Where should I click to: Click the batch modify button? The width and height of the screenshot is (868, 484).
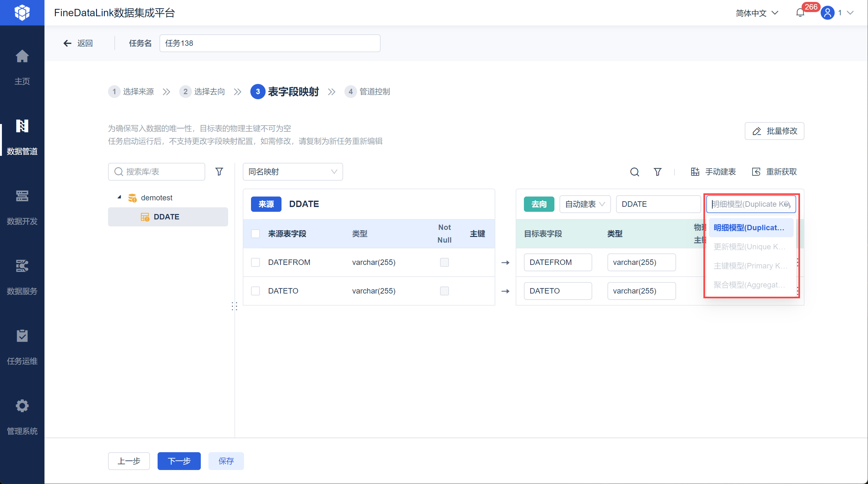[774, 131]
